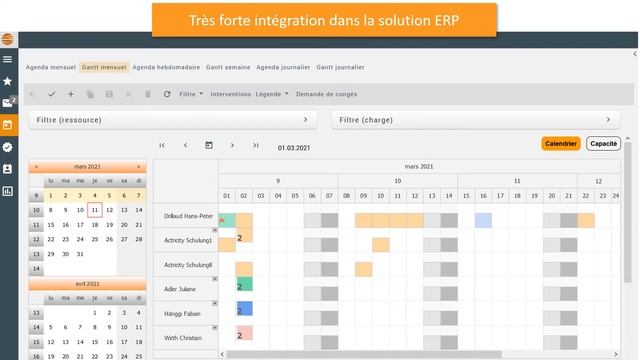The width and height of the screenshot is (640, 360).
Task: Click the save icon in toolbar
Action: pyautogui.click(x=109, y=94)
